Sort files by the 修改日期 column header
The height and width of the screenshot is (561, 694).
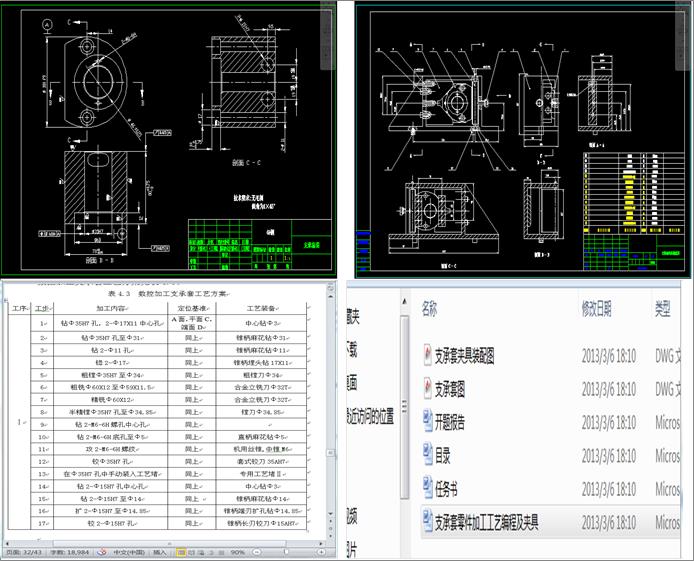tap(602, 309)
